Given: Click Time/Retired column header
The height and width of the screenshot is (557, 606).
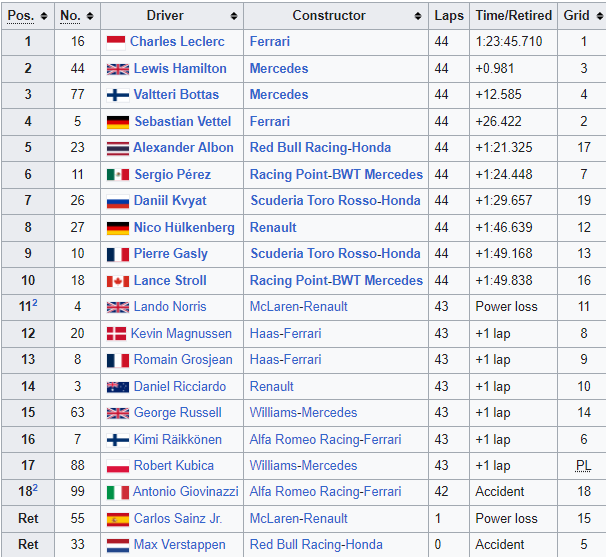Looking at the screenshot, I should point(514,15).
